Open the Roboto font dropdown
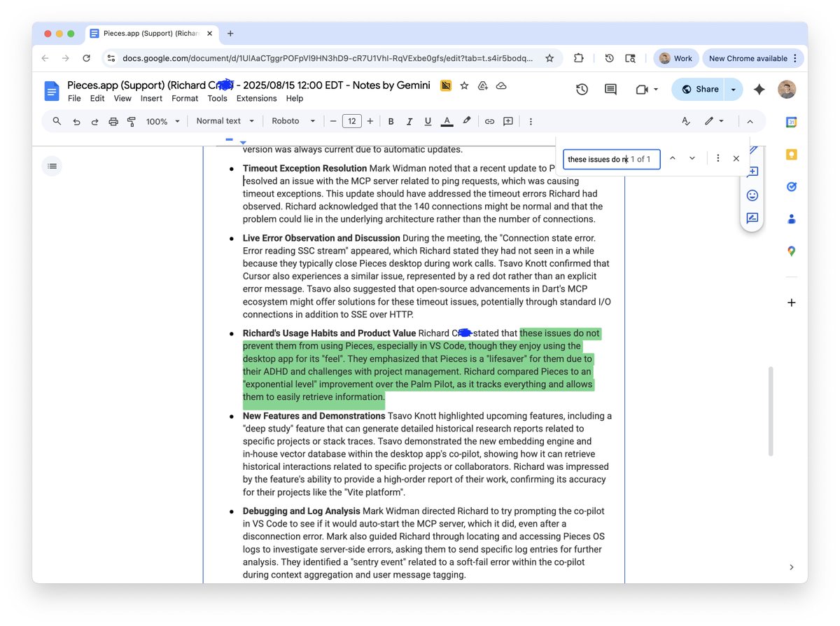This screenshot has width=840, height=626. tap(293, 121)
